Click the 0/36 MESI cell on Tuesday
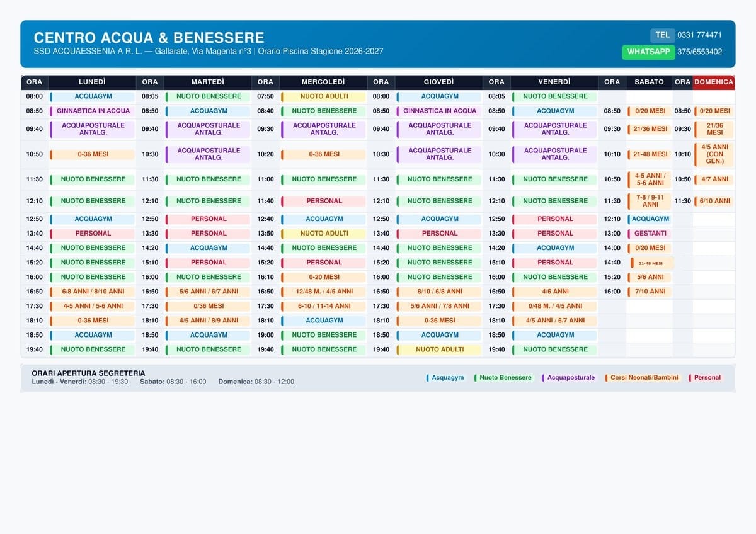Image resolution: width=756 pixels, height=534 pixels. pyautogui.click(x=207, y=306)
